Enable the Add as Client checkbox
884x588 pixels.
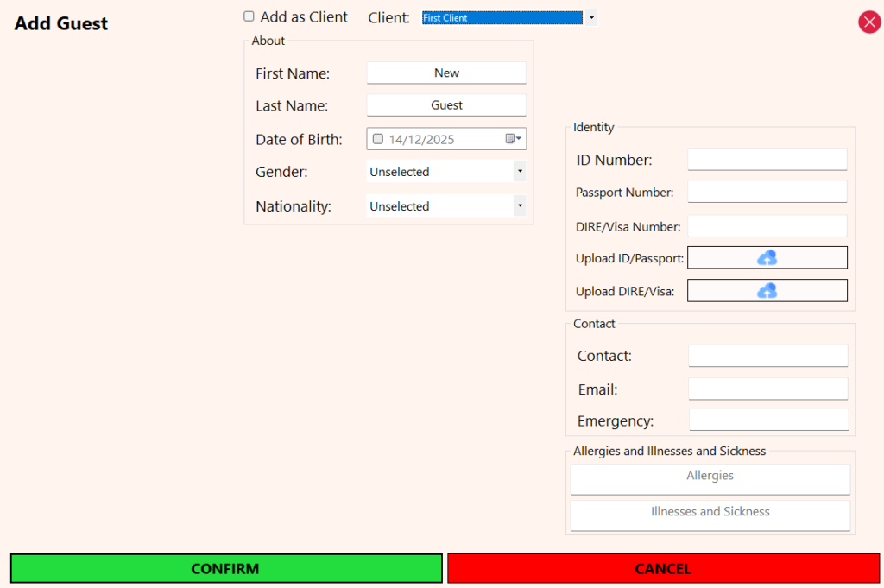click(249, 16)
